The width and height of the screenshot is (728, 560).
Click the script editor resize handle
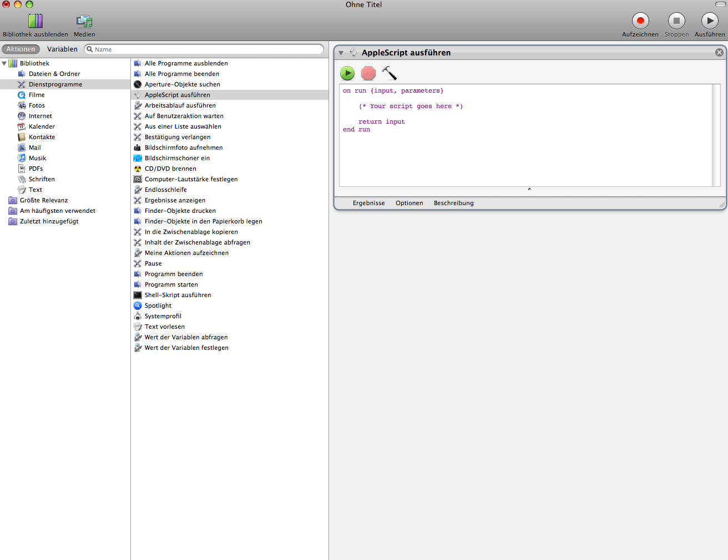(529, 190)
